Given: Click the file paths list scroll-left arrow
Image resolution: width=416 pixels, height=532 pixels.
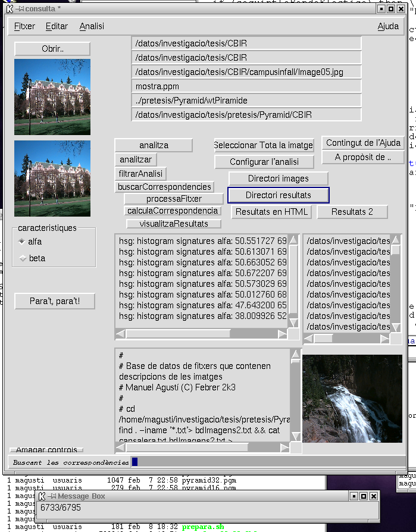Looking at the screenshot, I should click(x=308, y=339).
